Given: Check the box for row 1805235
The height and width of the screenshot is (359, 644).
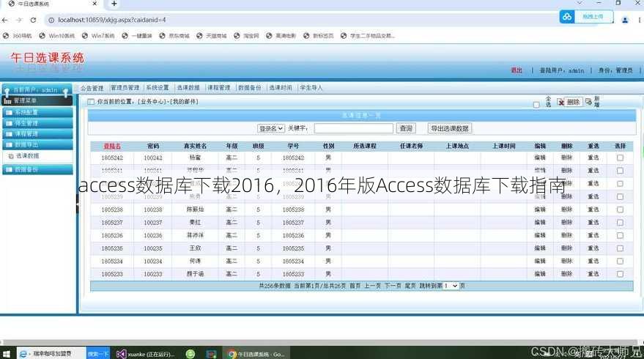Looking at the screenshot, I should coord(620,248).
